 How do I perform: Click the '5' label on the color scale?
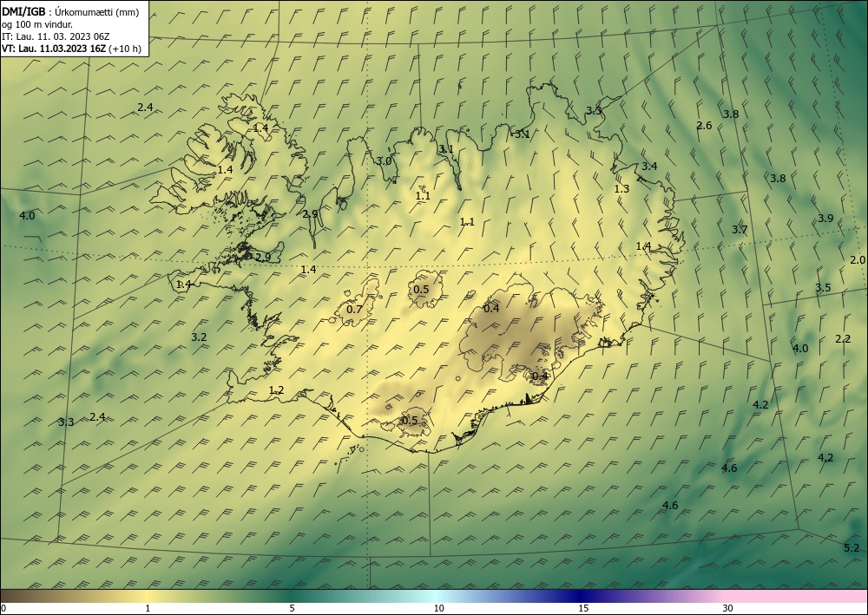click(292, 608)
